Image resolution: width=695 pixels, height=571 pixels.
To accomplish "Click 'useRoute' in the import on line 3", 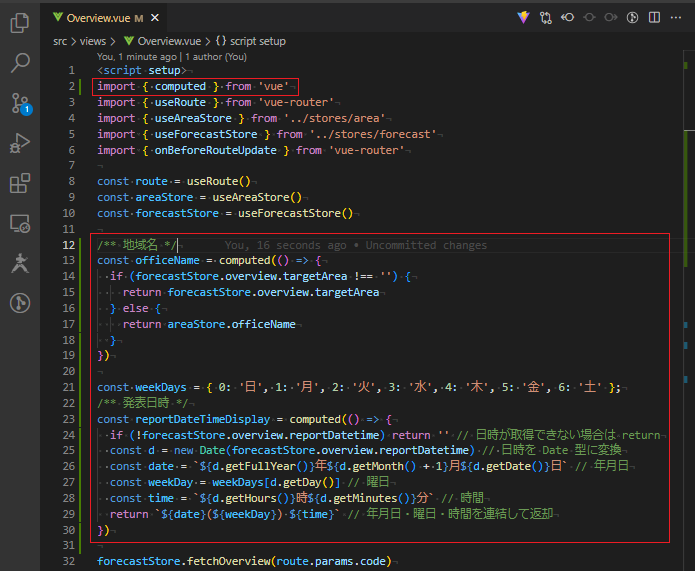I will [x=180, y=102].
